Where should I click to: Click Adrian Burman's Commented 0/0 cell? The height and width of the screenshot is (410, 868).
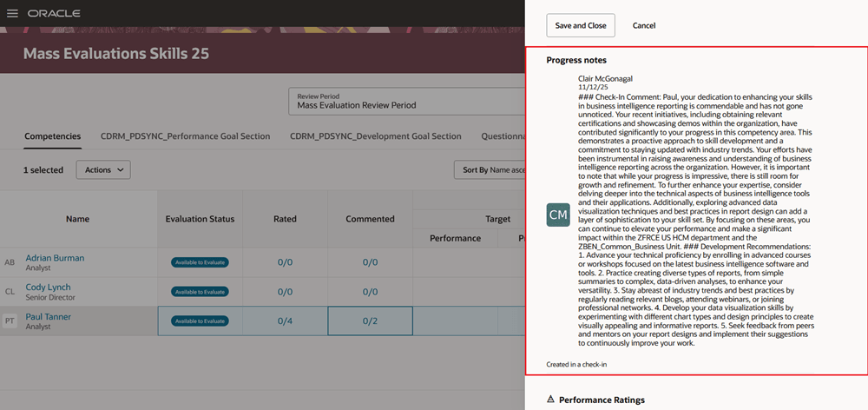point(371,262)
